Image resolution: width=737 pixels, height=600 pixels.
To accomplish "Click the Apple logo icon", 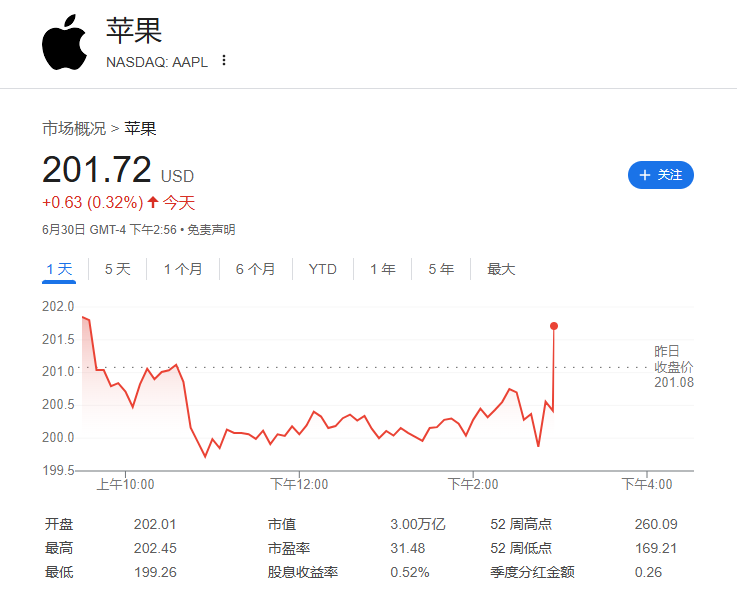I will click(x=64, y=42).
